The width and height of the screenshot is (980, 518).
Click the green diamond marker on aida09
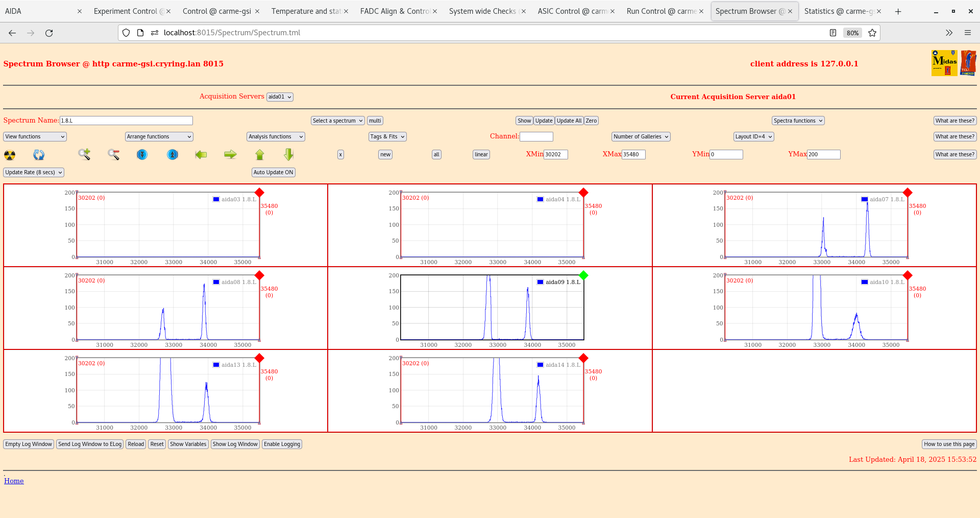[583, 275]
